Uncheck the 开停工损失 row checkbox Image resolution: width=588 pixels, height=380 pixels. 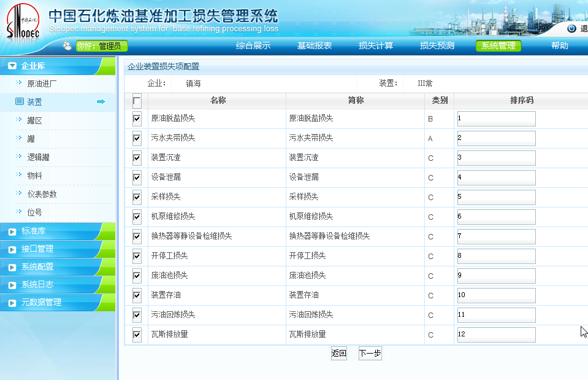[137, 256]
